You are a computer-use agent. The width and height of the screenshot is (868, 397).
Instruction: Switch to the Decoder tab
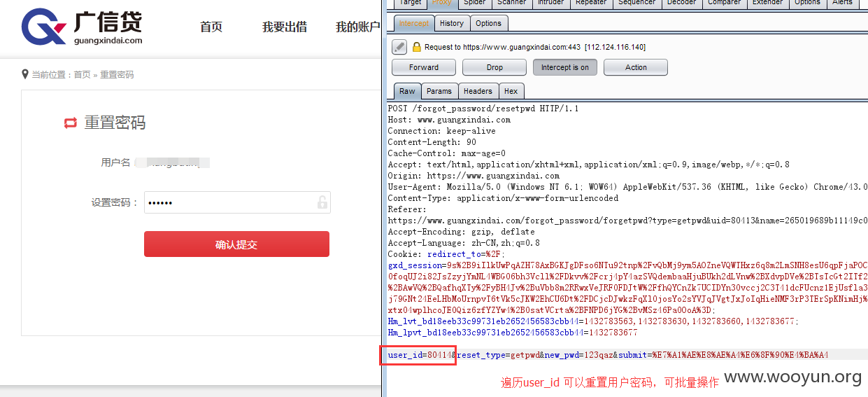pyautogui.click(x=681, y=3)
